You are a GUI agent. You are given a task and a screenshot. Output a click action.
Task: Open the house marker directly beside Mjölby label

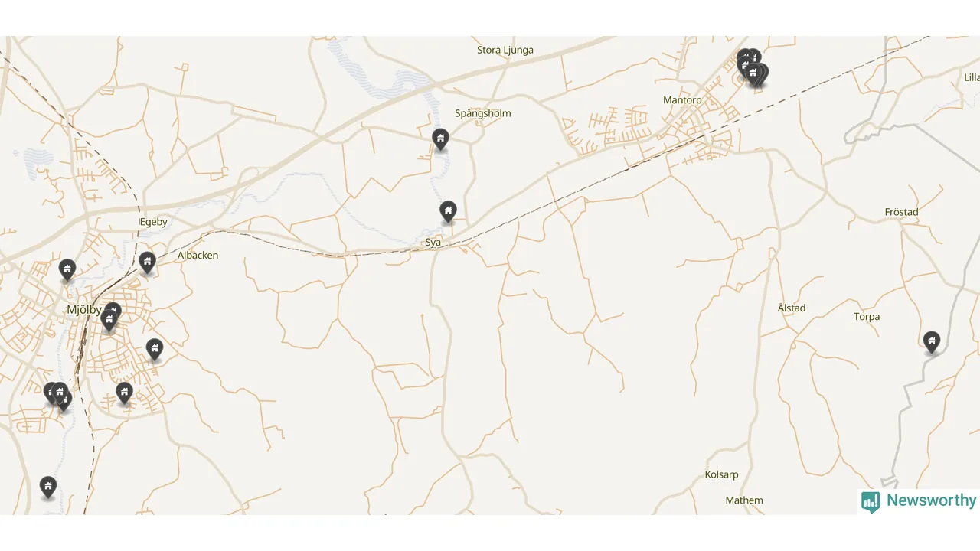click(110, 318)
